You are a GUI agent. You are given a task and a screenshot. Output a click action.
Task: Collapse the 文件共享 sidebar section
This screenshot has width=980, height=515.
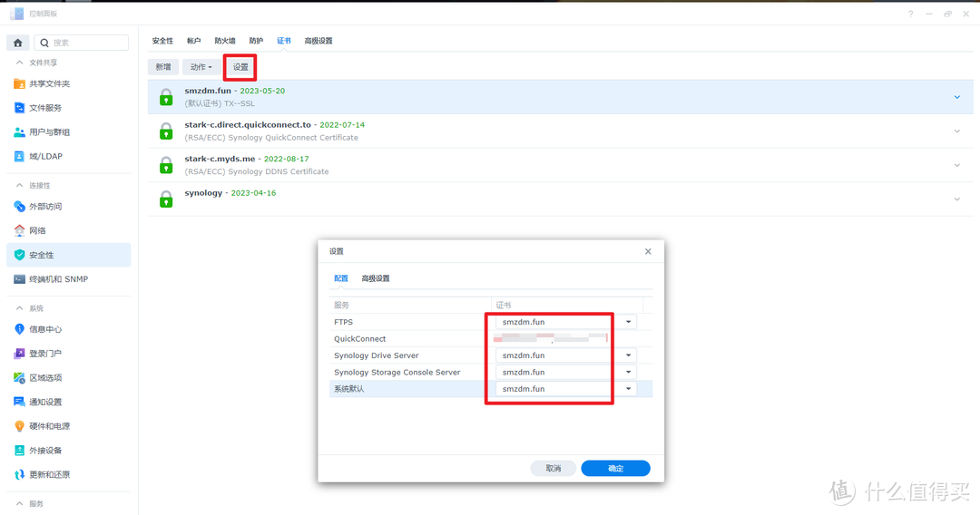tap(19, 63)
